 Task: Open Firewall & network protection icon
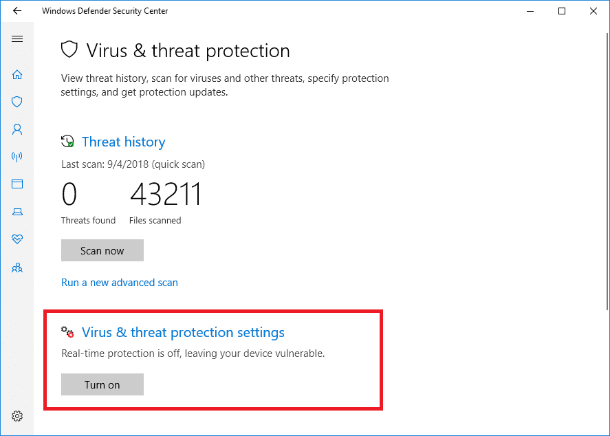point(17,156)
